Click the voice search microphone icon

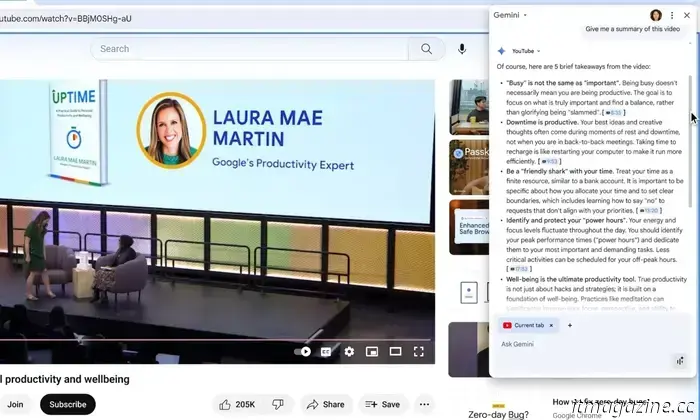(462, 49)
